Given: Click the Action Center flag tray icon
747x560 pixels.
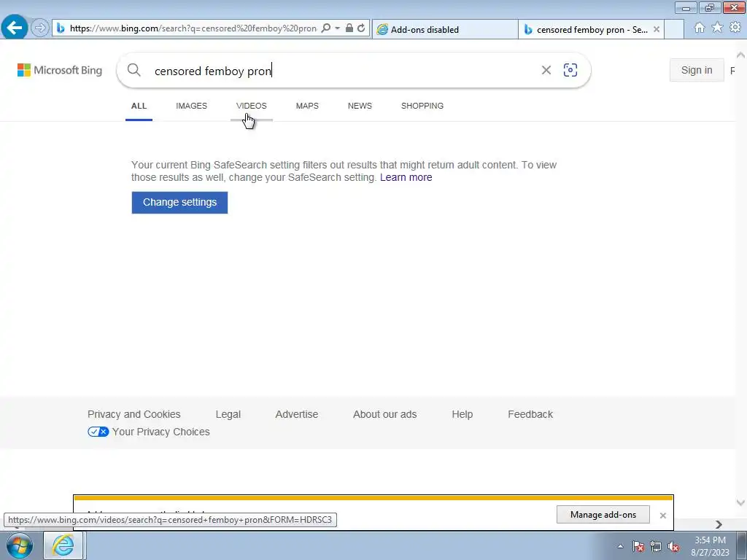Looking at the screenshot, I should [x=638, y=546].
